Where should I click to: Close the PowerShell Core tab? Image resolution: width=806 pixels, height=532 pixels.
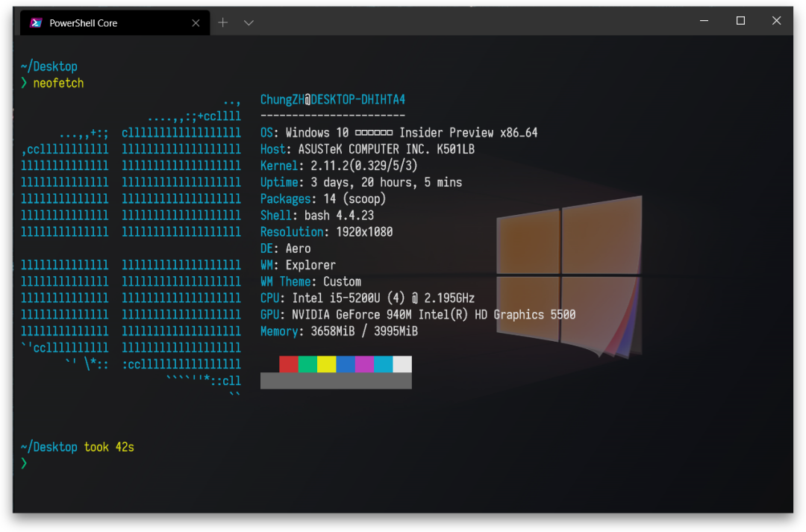click(x=196, y=23)
